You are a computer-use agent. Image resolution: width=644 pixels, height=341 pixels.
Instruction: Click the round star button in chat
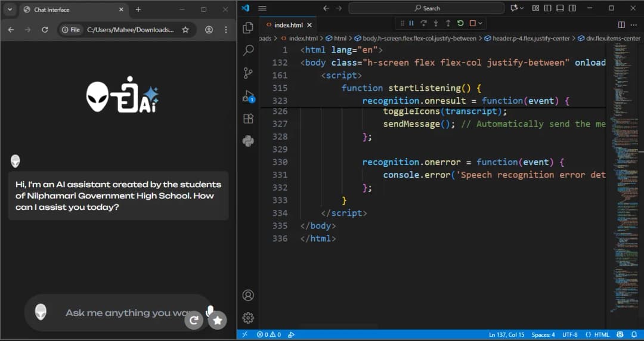218,320
